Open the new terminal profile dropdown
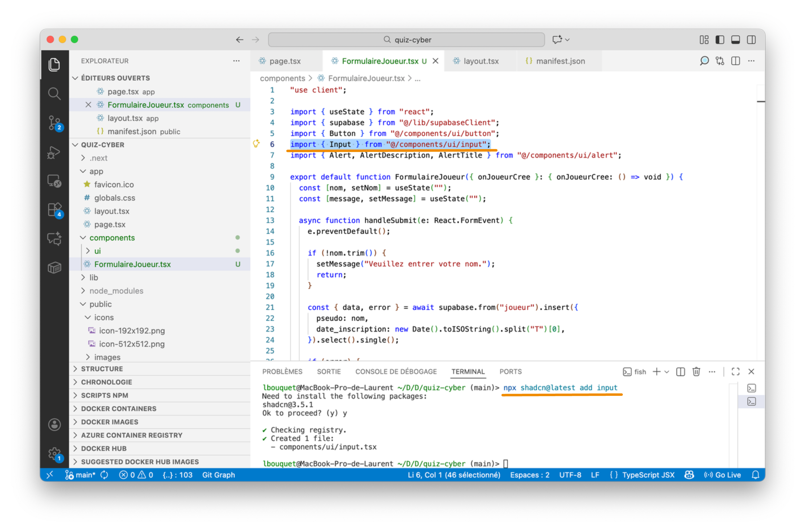 point(667,372)
